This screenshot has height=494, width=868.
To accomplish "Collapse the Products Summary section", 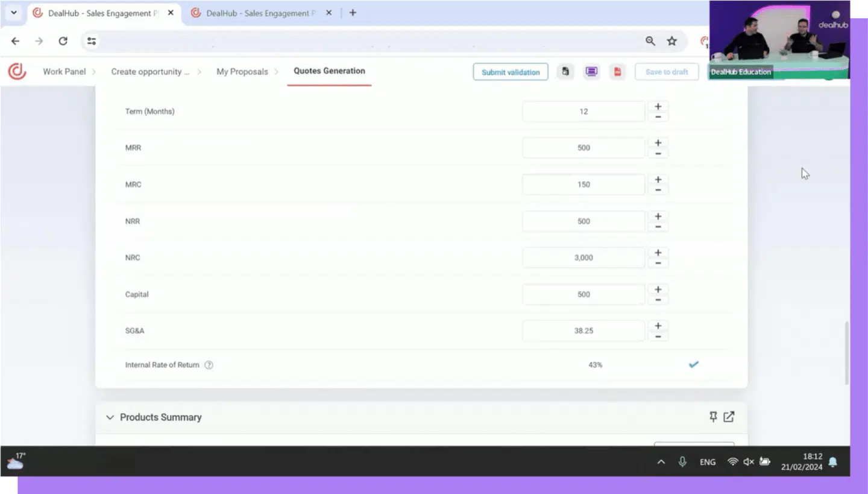I will pos(110,417).
